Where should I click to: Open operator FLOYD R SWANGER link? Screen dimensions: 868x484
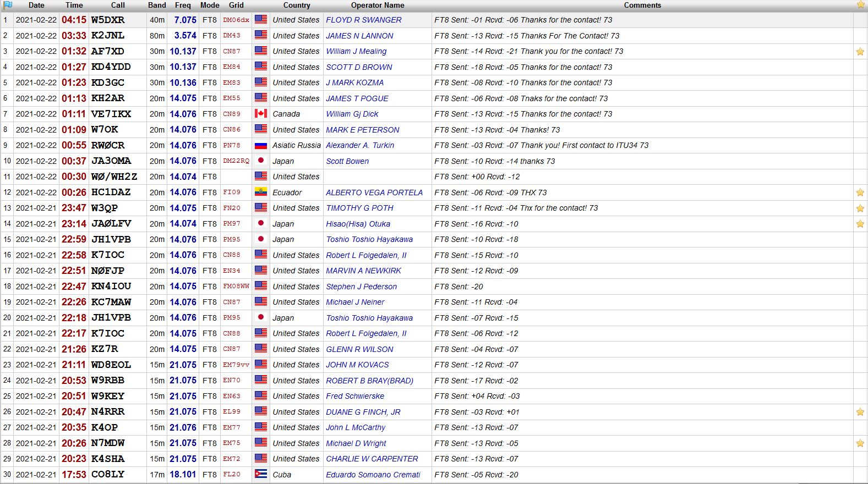coord(363,20)
